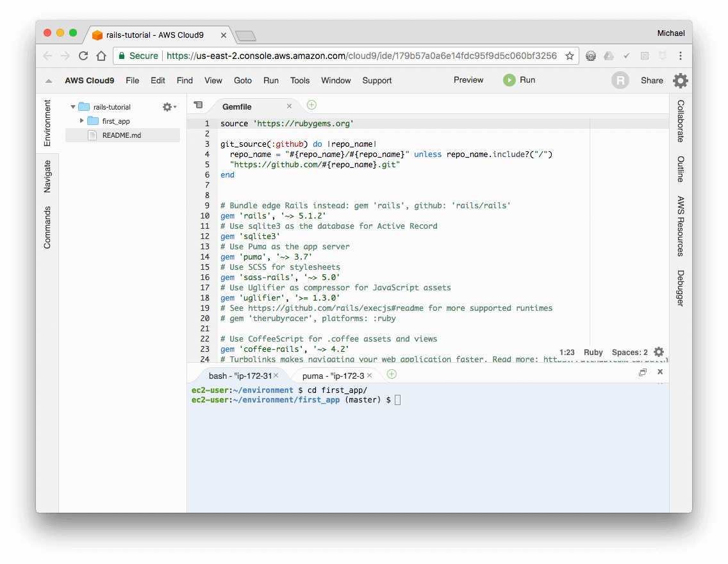Close the bash terminal tab
728x564 pixels.
pos(276,375)
